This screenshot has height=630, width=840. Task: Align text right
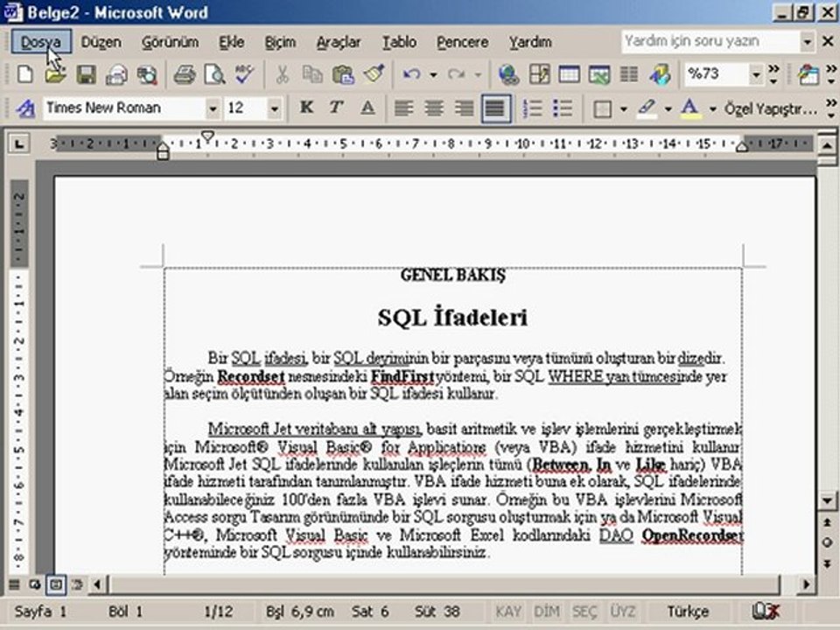point(464,108)
